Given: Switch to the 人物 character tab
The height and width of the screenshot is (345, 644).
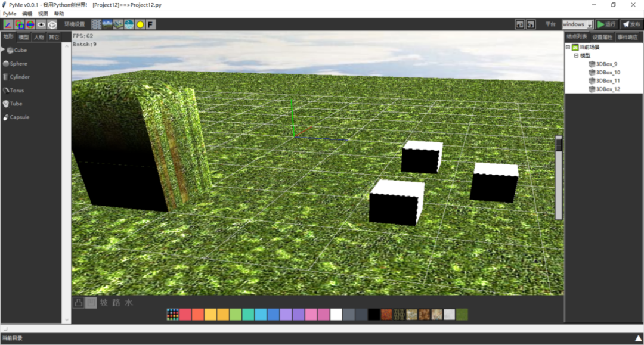Looking at the screenshot, I should (39, 37).
